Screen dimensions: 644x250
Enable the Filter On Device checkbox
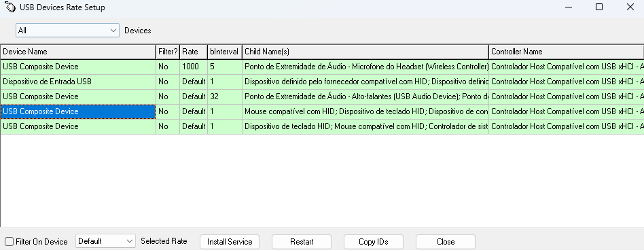pos(9,241)
